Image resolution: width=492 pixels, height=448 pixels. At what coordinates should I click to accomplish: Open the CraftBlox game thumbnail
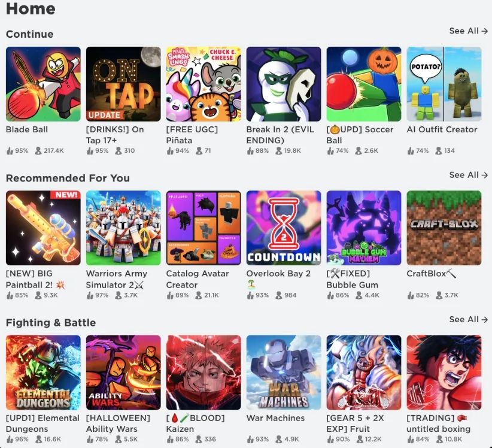tap(444, 228)
